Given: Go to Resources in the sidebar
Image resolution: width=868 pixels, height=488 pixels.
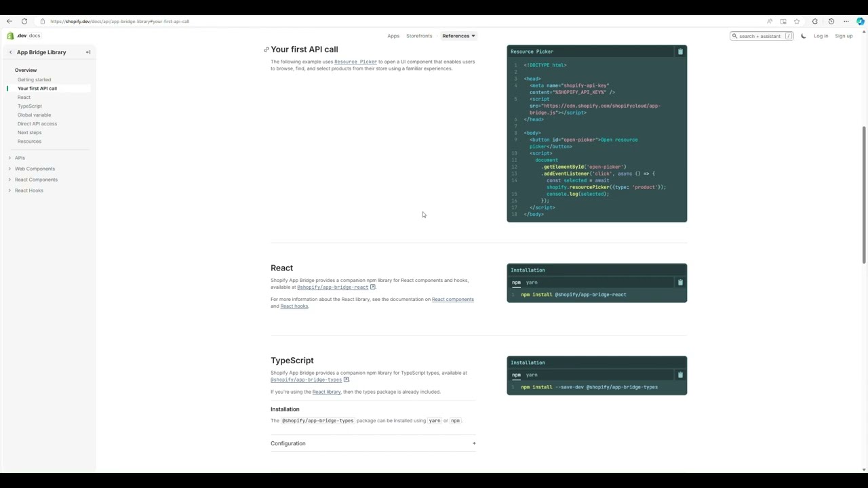Looking at the screenshot, I should tap(29, 141).
